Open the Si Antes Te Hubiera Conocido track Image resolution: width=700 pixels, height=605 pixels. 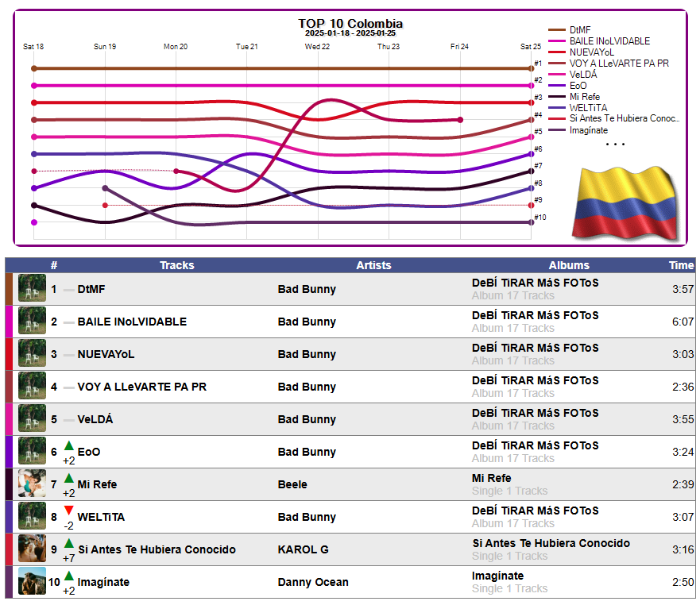tap(157, 549)
